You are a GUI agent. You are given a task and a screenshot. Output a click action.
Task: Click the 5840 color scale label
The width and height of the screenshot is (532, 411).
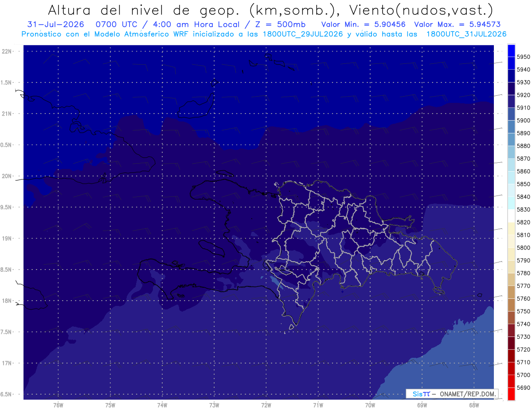click(x=524, y=197)
